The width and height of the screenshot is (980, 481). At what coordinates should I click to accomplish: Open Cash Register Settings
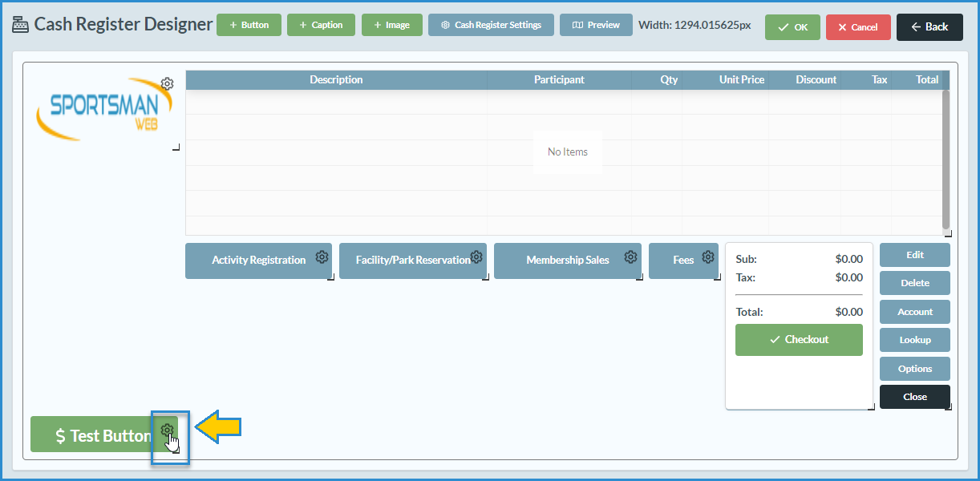tap(490, 25)
